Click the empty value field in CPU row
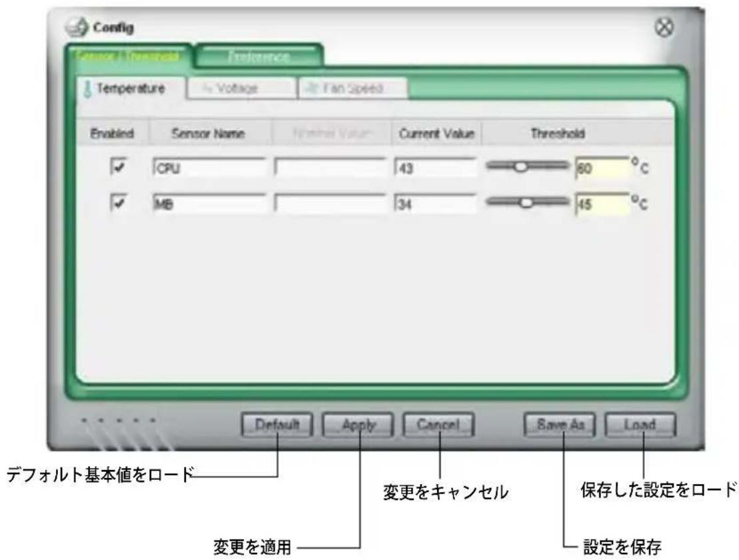The image size is (739, 560). tap(330, 168)
